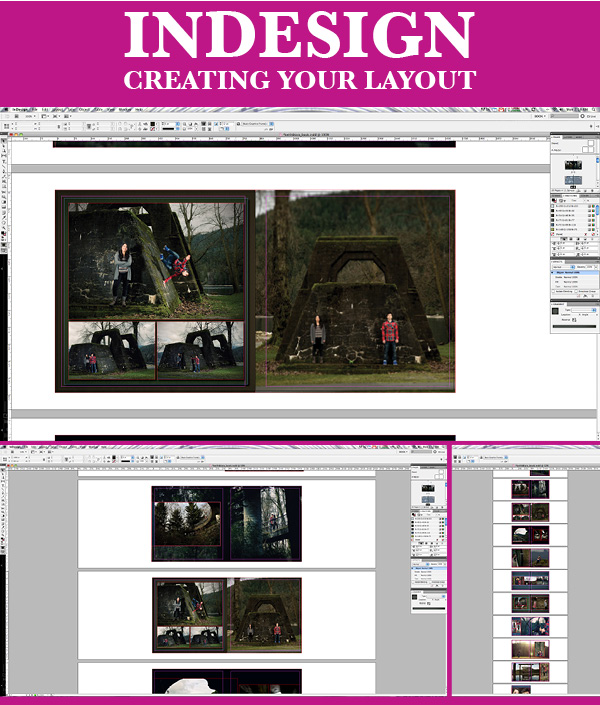Image resolution: width=600 pixels, height=705 pixels.
Task: Click the top offset field in top Text Wrap panel
Action: tap(564, 243)
